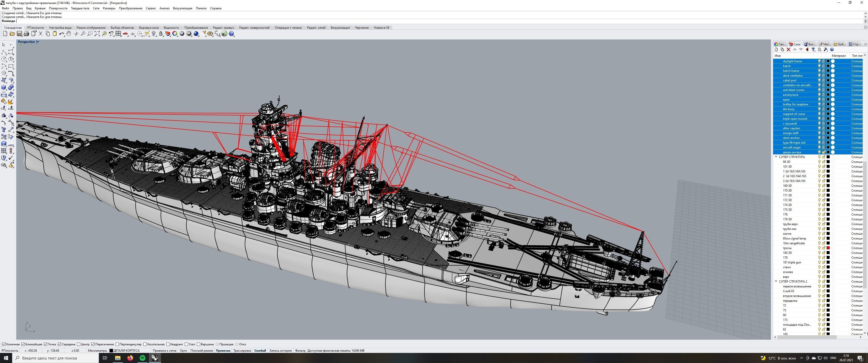The height and width of the screenshot is (363, 868).
Task: Click the red X delete layer icon
Action: [789, 49]
